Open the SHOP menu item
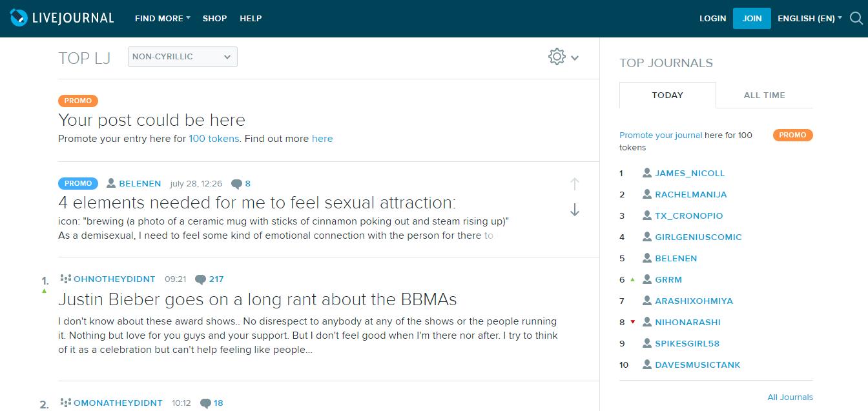Screen dimensions: 868x411 coord(214,18)
